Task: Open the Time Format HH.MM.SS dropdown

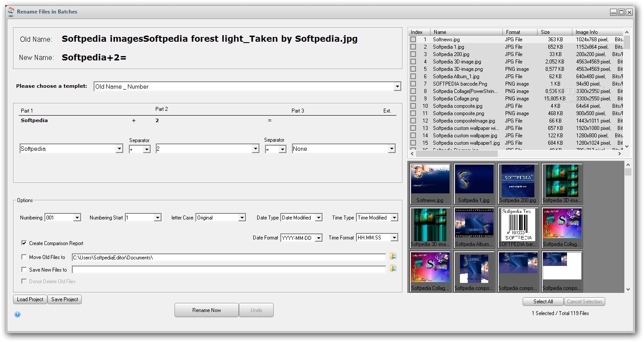Action: [377, 238]
